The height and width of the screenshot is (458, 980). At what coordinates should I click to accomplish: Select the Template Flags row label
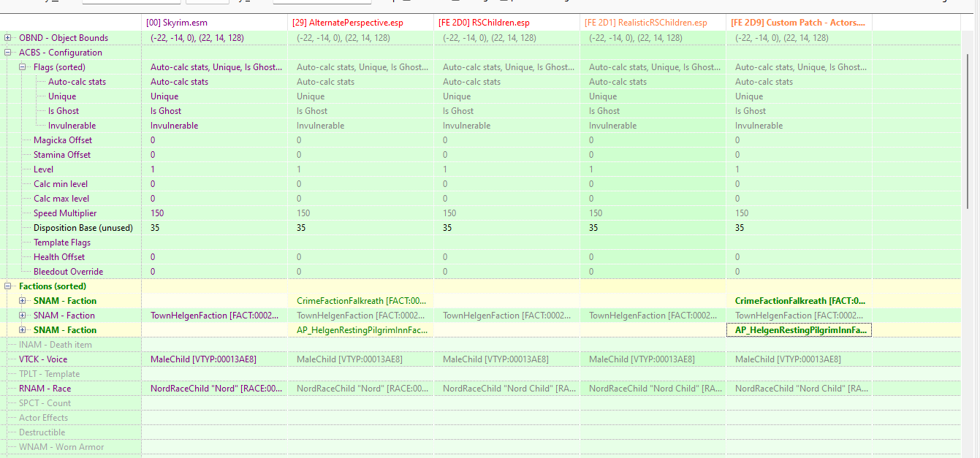click(x=62, y=243)
